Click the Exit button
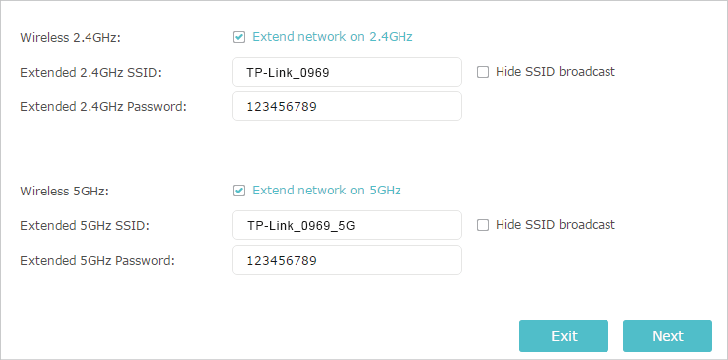 click(563, 336)
